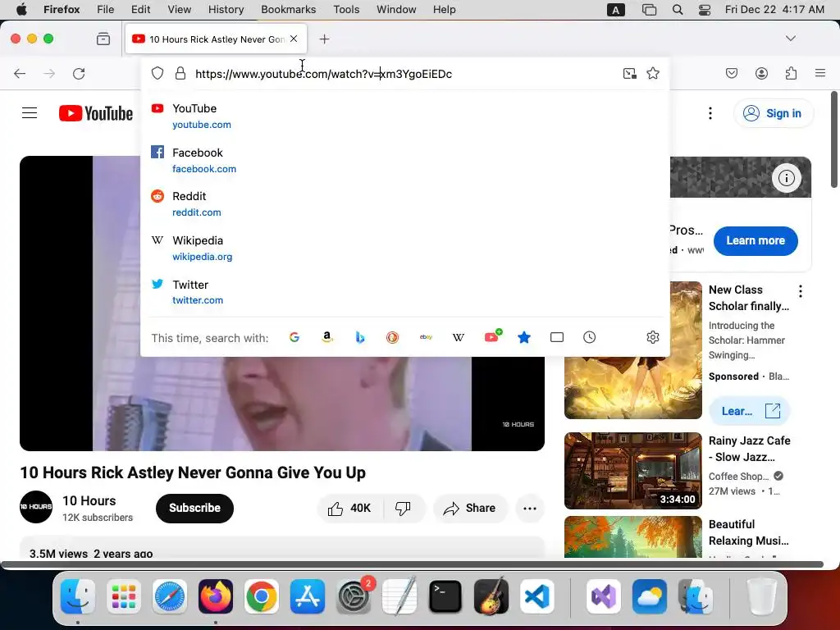Open search settings gear in dropdown
840x630 pixels.
coord(652,337)
